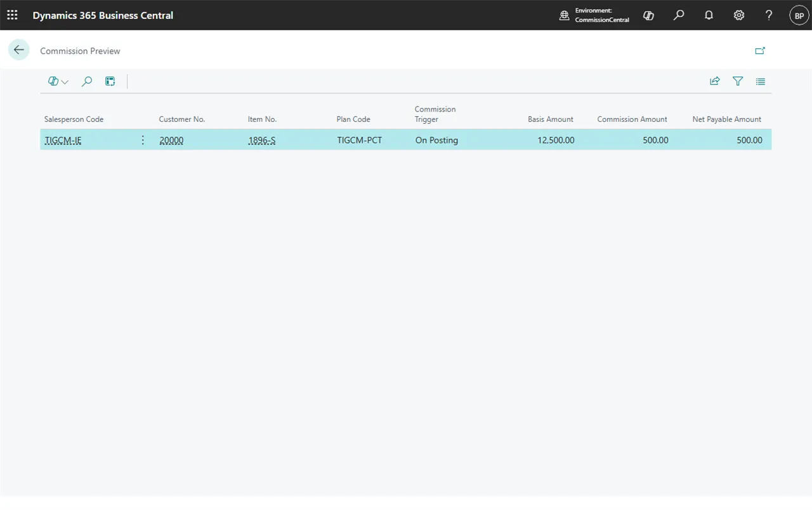Open the notifications bell
Viewport: 812px width, 510px height.
click(x=709, y=15)
